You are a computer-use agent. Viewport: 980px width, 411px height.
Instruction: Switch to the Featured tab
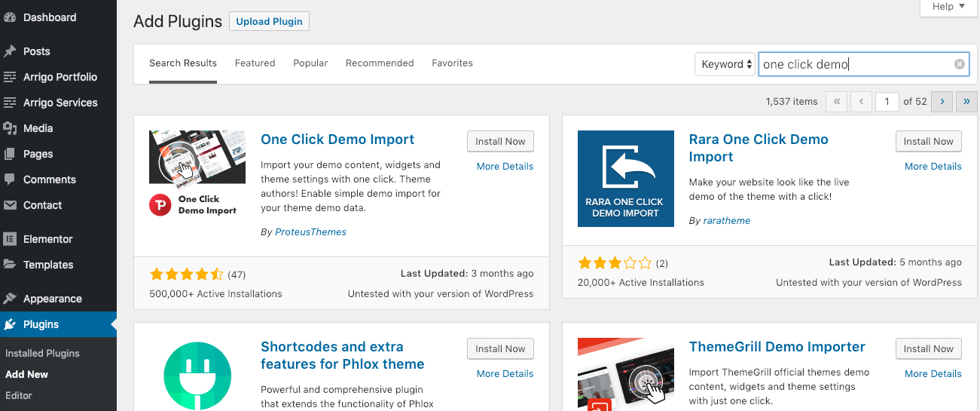tap(255, 63)
